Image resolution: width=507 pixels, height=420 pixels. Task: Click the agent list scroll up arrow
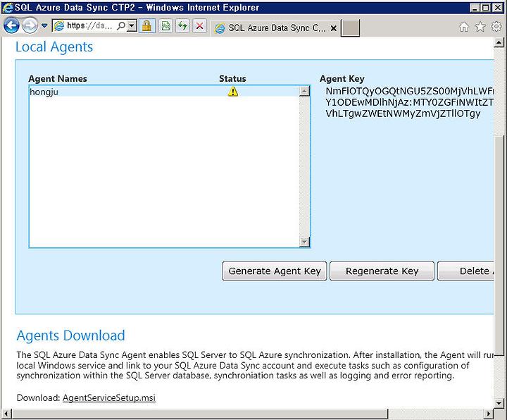point(304,92)
